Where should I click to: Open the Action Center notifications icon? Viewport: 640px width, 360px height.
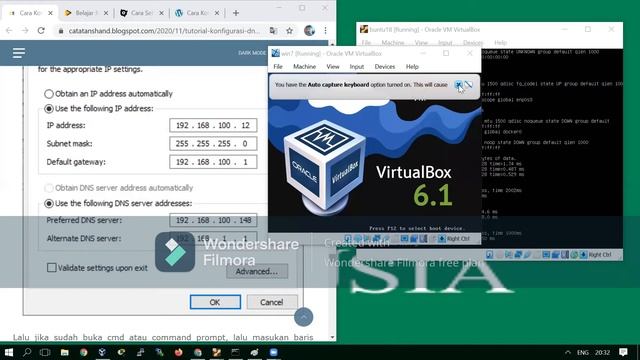pyautogui.click(x=623, y=352)
